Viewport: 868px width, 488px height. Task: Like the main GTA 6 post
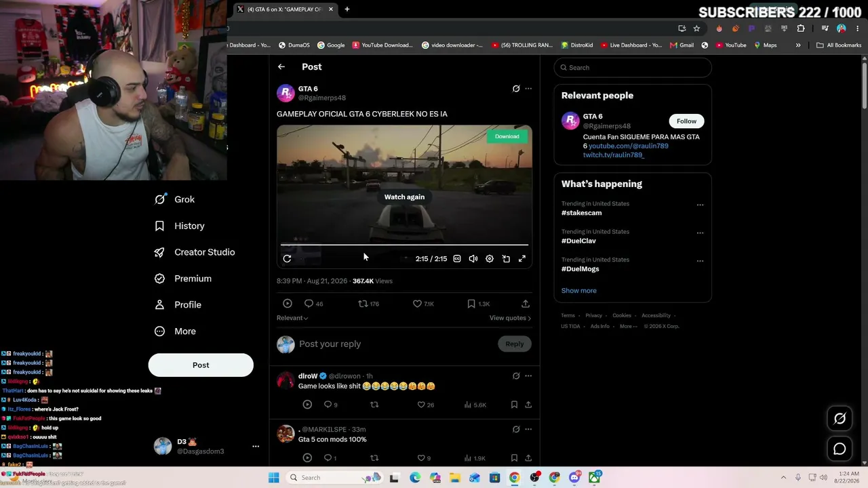pos(423,304)
